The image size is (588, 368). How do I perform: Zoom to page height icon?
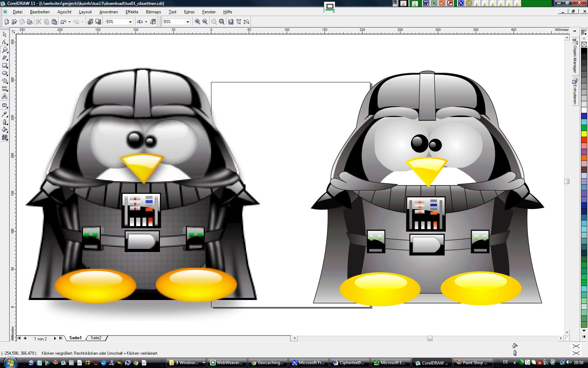point(246,22)
